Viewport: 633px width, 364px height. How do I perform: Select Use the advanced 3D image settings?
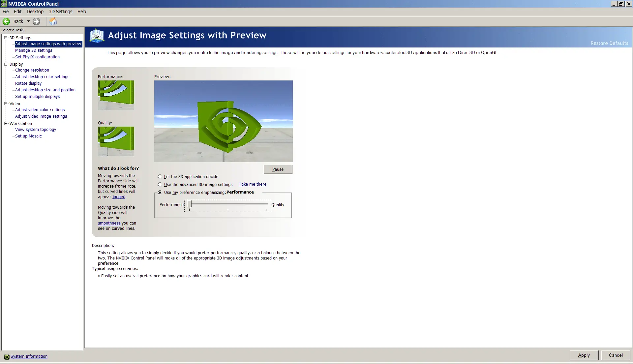pos(160,185)
